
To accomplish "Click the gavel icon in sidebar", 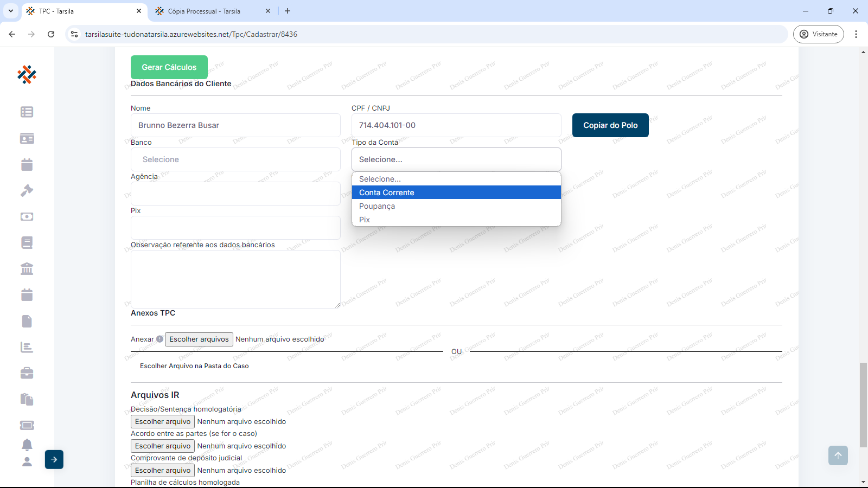I will [27, 190].
